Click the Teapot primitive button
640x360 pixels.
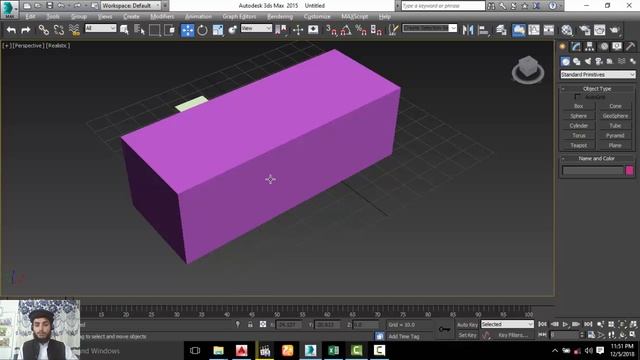[x=578, y=145]
